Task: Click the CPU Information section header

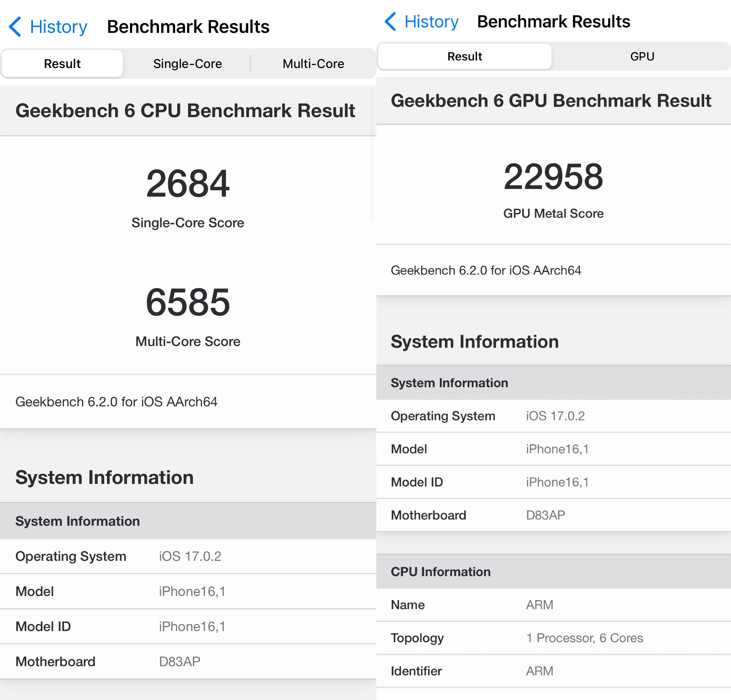Action: tap(554, 572)
